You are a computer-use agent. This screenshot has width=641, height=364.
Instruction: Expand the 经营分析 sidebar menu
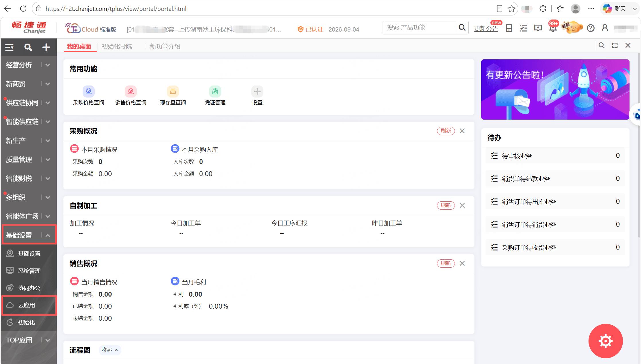click(28, 65)
